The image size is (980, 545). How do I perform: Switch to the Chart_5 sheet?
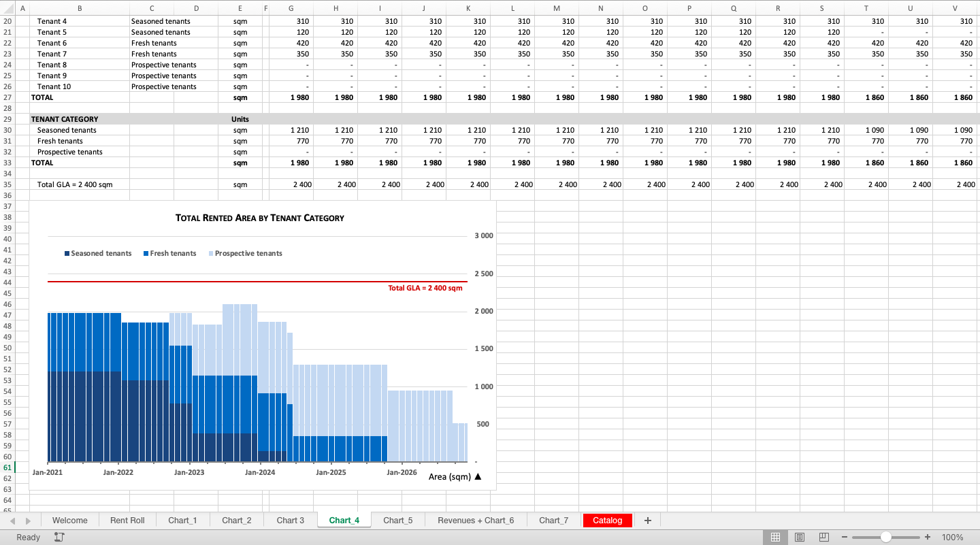(x=398, y=520)
